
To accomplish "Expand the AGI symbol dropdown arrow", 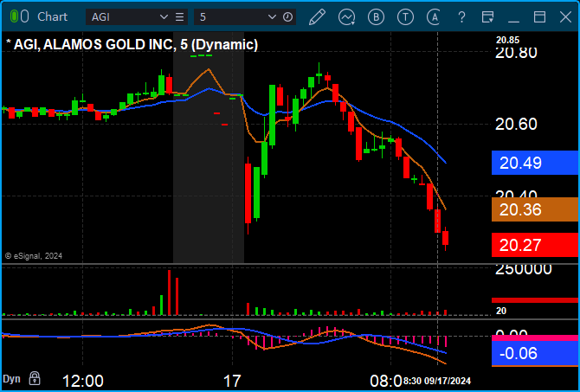I will click(164, 17).
